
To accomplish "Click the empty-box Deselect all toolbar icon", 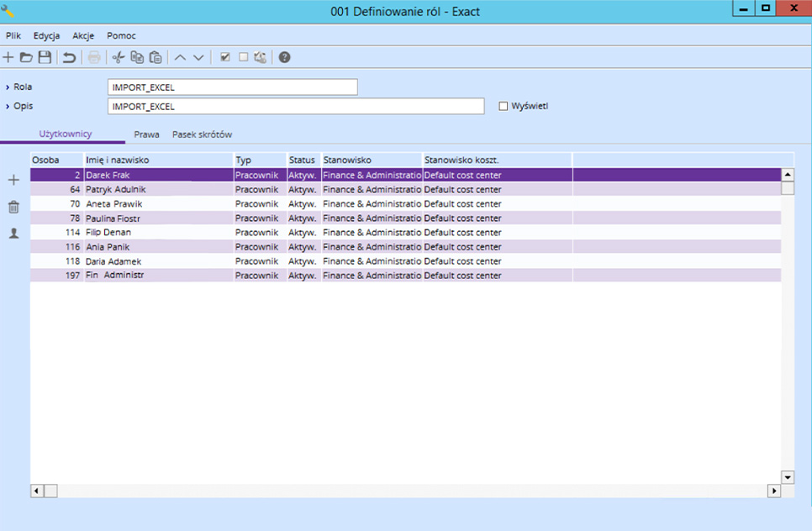I will 243,57.
